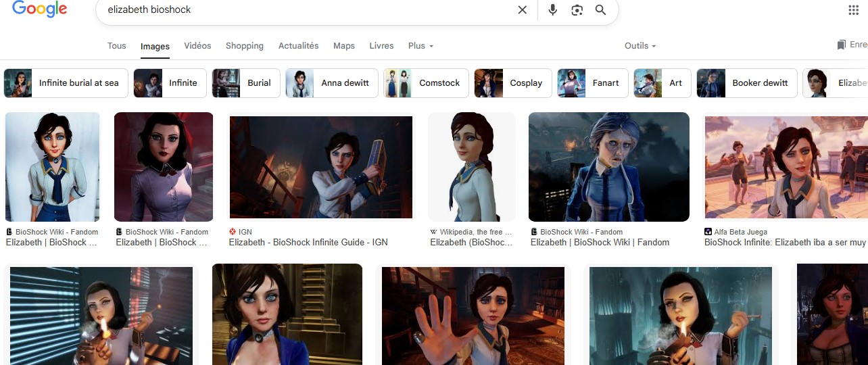Open Alfa Beta Juega beach image
Screen dimensions: 868x365
[786, 167]
